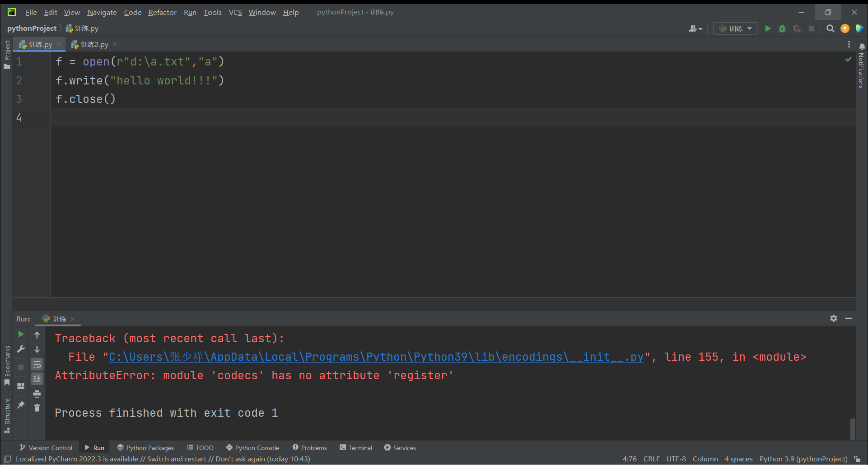Start debugging with the bug icon
The image size is (868, 465).
coord(782,28)
